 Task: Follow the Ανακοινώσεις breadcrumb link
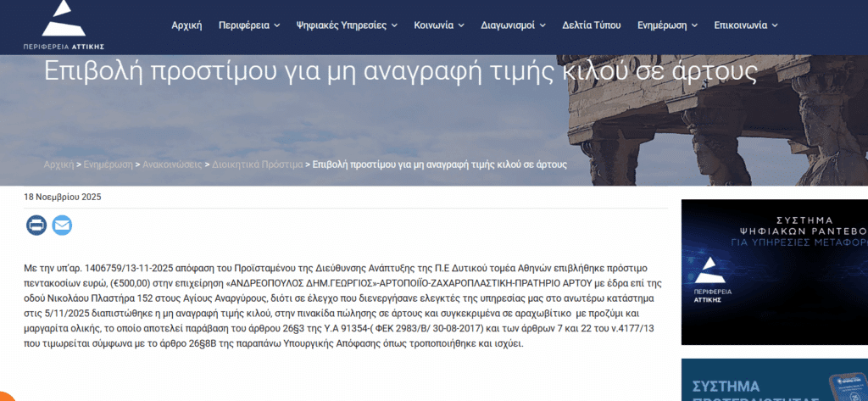(x=172, y=164)
